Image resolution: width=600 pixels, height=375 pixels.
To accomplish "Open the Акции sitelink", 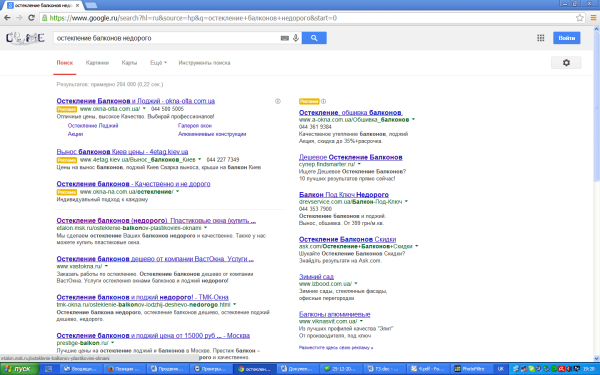I will pyautogui.click(x=75, y=134).
